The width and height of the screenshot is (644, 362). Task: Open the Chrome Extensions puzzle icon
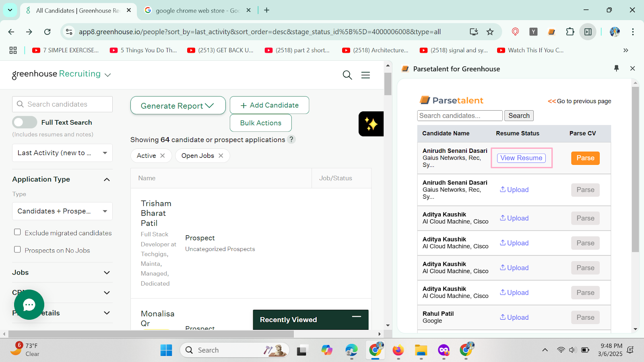(x=570, y=32)
